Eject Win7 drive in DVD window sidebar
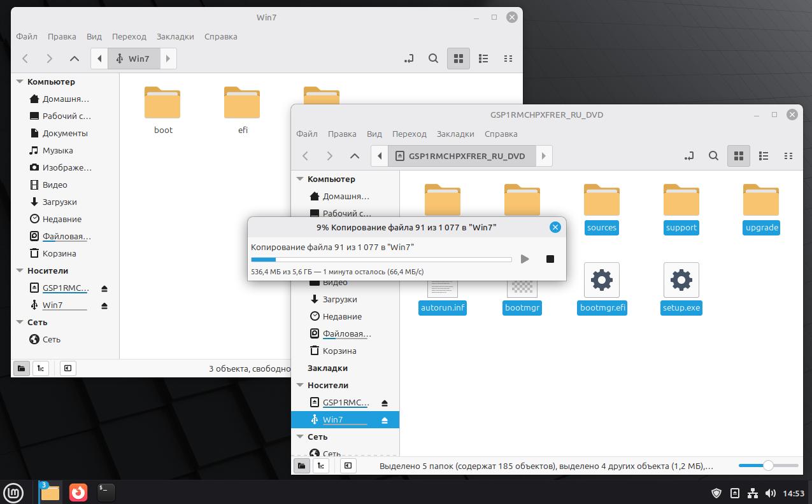The width and height of the screenshot is (812, 504). 385,421
